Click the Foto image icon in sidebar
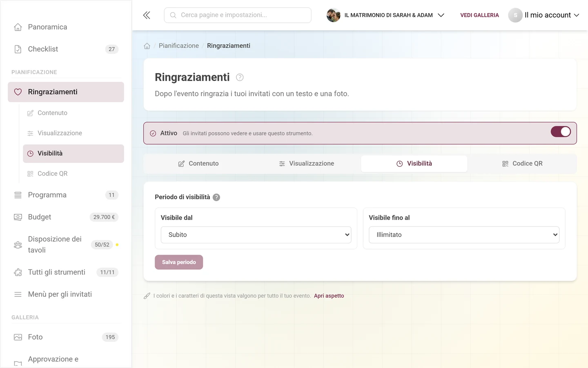Screen dimensions: 588x368 click(18, 337)
